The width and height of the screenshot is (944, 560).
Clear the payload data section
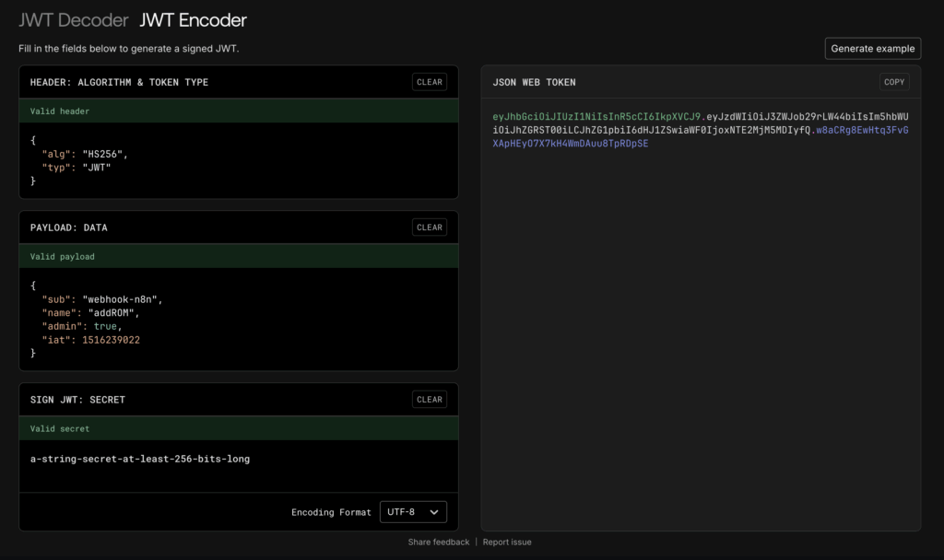click(430, 227)
